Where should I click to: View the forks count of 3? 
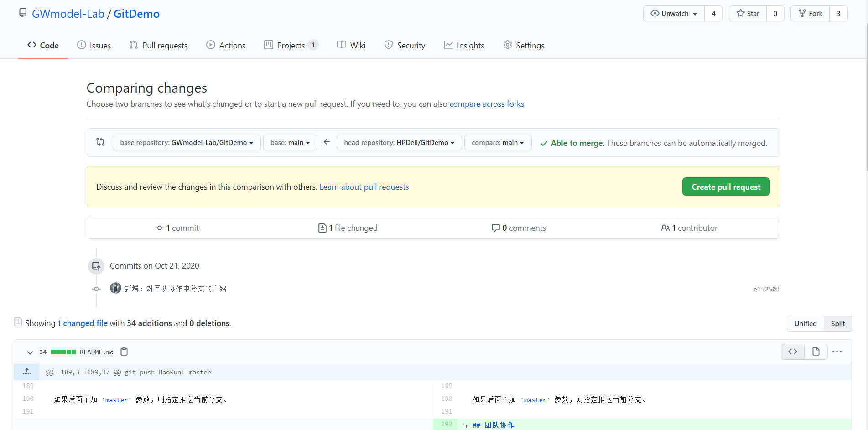838,14
